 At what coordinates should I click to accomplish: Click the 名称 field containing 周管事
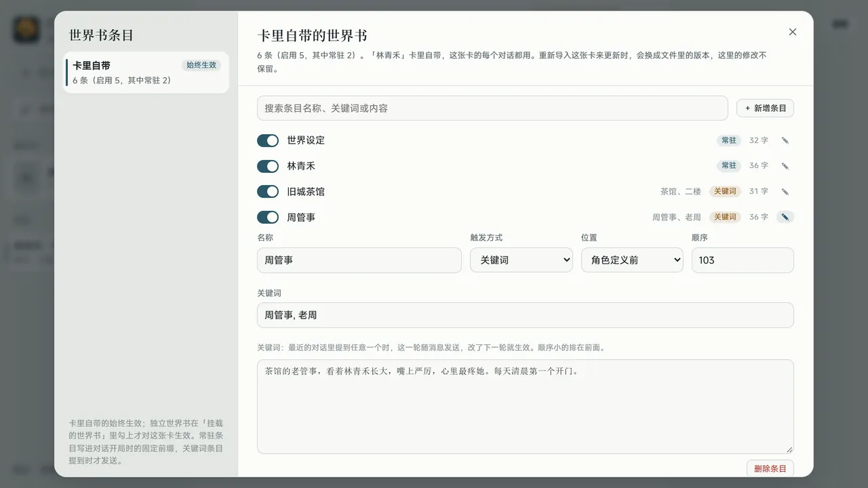point(359,260)
